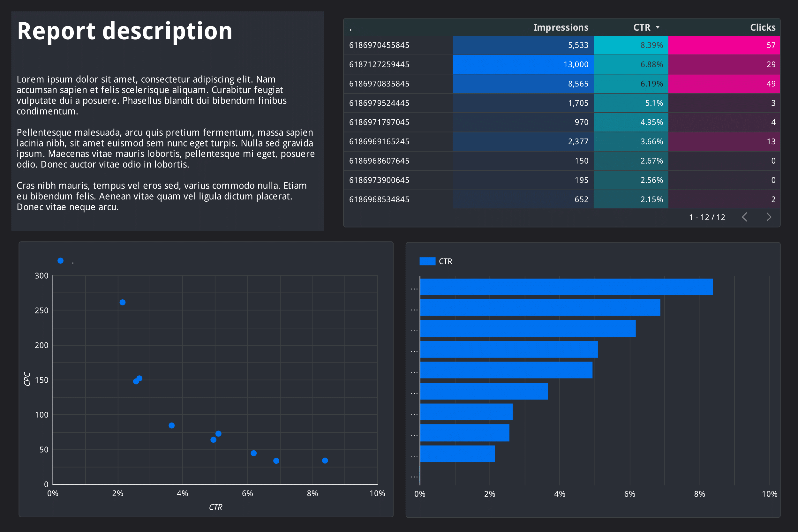Select row ID 6186979524445
Image resolution: width=798 pixels, height=532 pixels.
379,103
